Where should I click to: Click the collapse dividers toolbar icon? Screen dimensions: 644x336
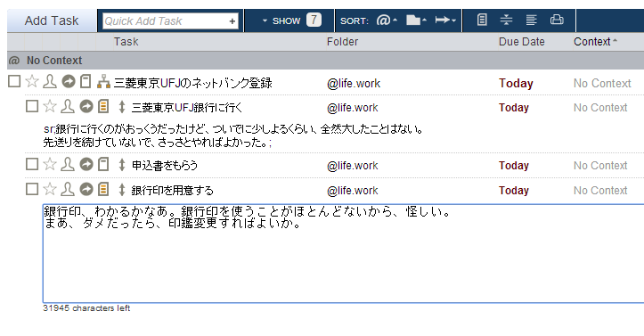pos(507,20)
